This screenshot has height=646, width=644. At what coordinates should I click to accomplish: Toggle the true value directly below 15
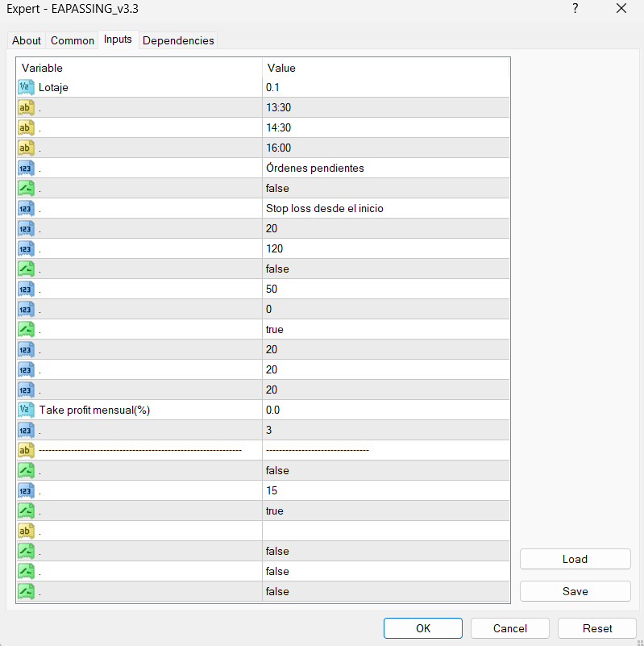(274, 511)
